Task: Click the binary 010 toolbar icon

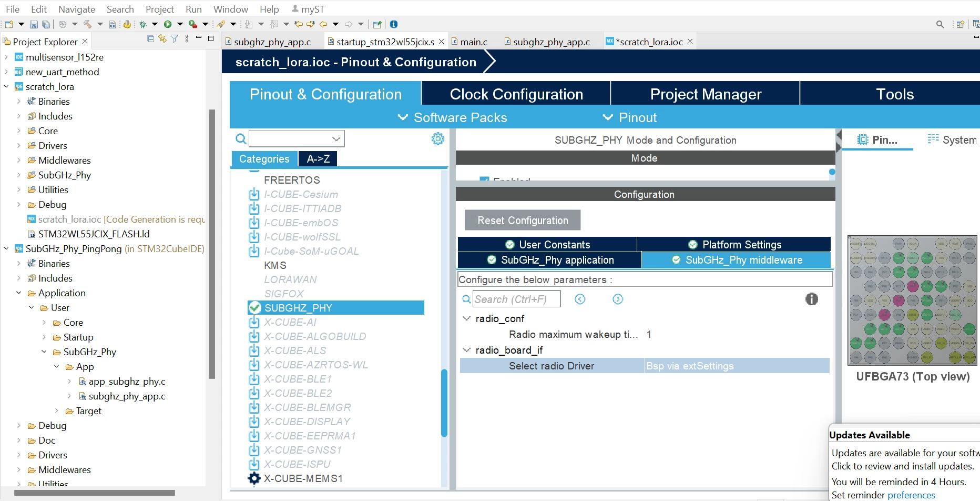Action: click(113, 24)
